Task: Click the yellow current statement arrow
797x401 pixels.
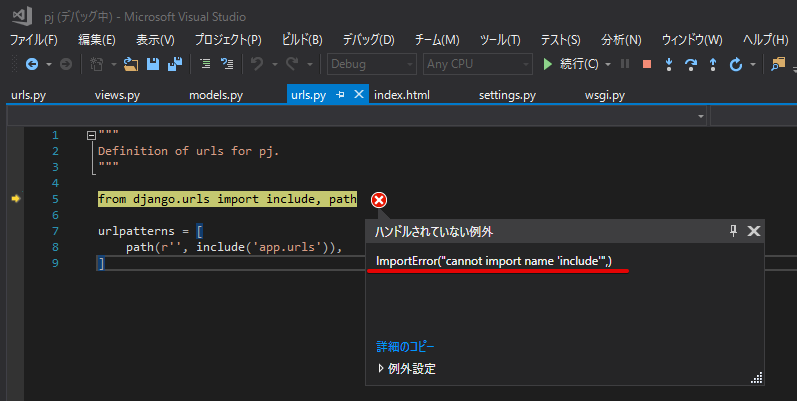Action: [x=16, y=199]
